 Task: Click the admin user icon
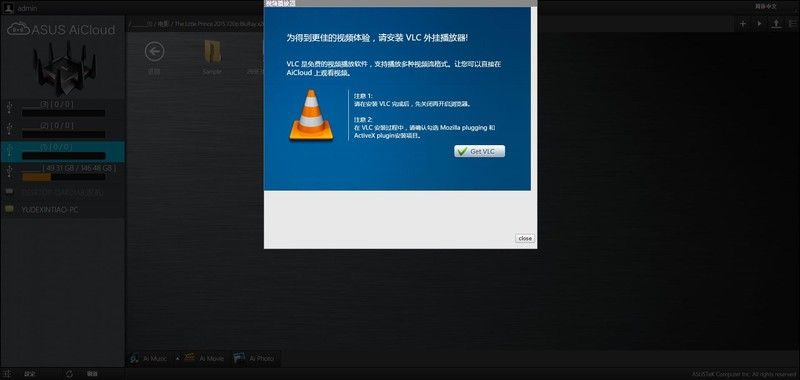pos(8,8)
